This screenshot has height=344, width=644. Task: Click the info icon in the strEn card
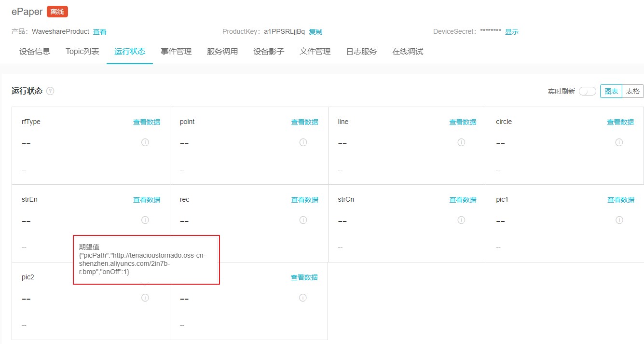point(145,220)
